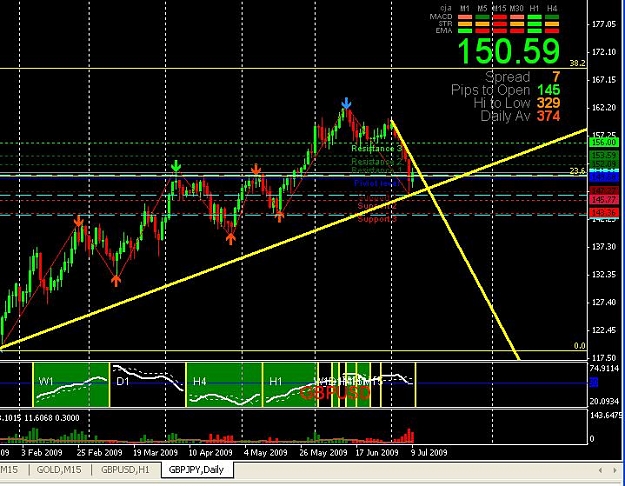Click the STR H4 signal bar
The width and height of the screenshot is (625, 486).
[x=552, y=24]
